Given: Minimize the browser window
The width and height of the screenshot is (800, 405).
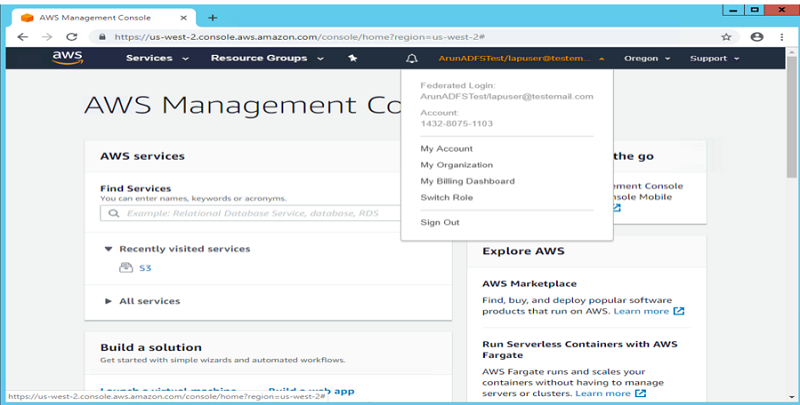Looking at the screenshot, I should [x=733, y=10].
